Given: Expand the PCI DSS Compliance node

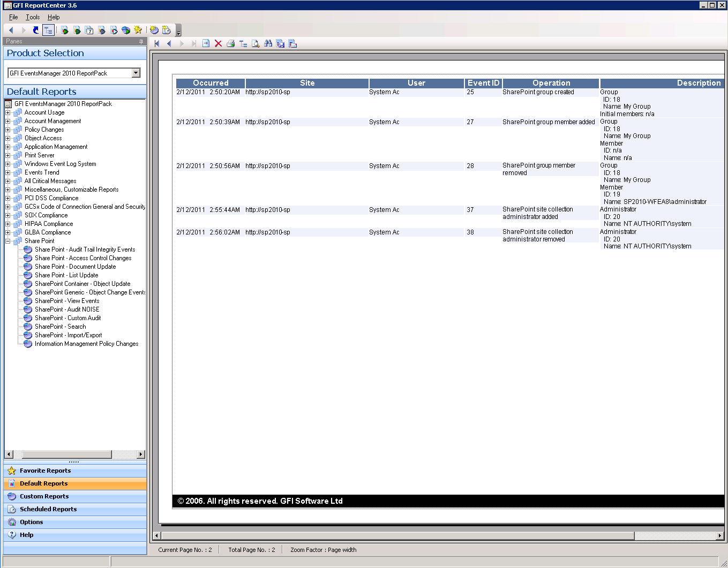Looking at the screenshot, I should click(8, 198).
